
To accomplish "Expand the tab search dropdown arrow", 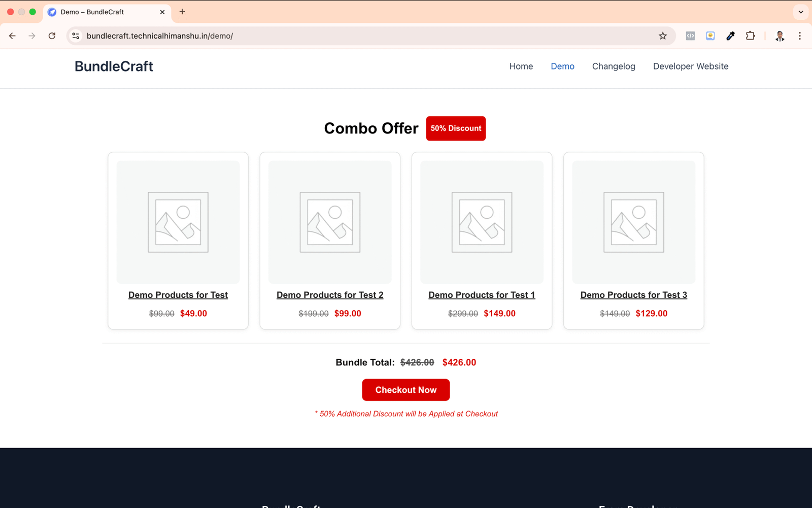I will pos(800,12).
